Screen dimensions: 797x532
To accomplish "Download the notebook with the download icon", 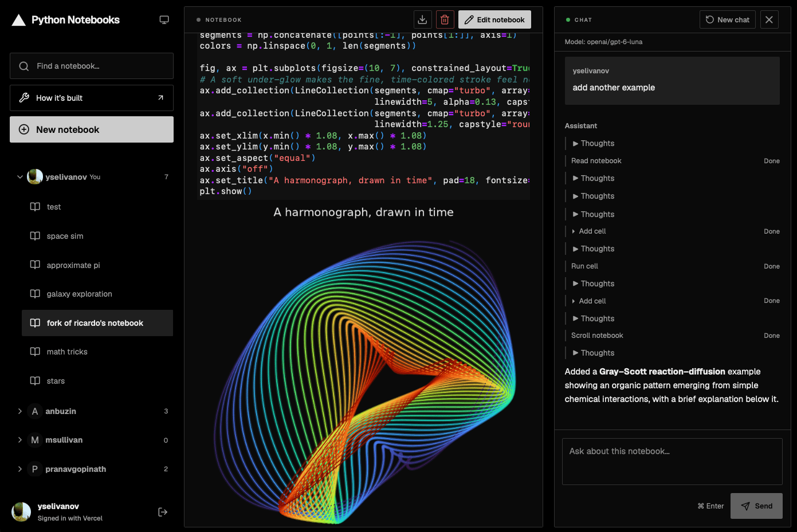I will [x=422, y=19].
